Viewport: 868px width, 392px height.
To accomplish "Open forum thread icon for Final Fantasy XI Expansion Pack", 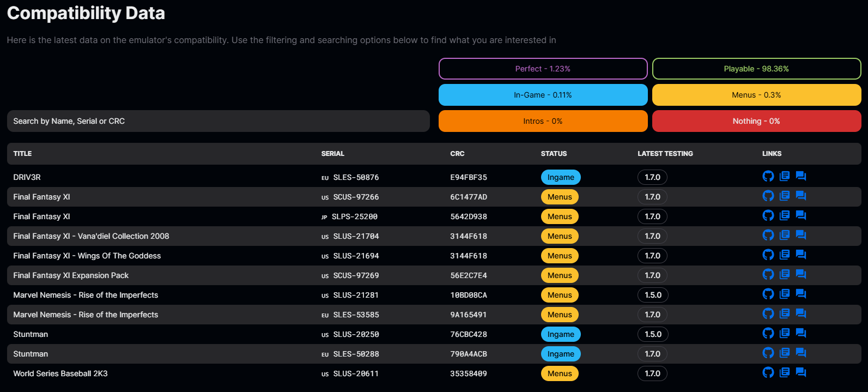I will pyautogui.click(x=801, y=274).
